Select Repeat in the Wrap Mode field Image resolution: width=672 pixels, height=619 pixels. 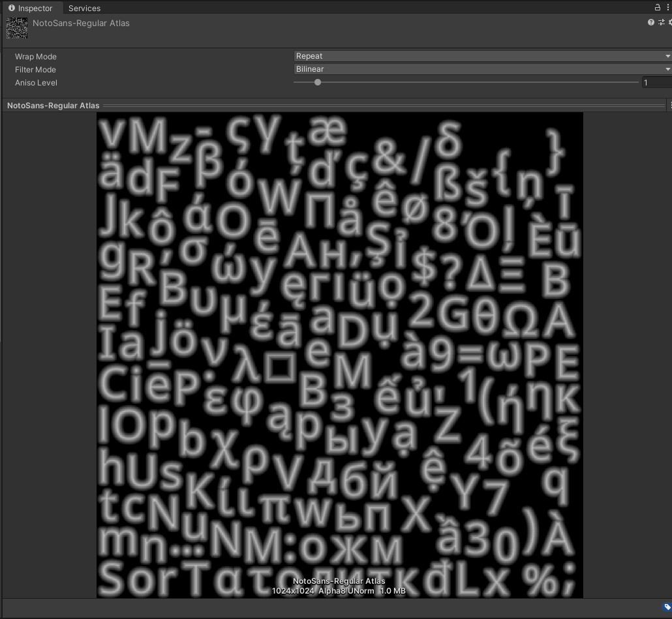[483, 56]
